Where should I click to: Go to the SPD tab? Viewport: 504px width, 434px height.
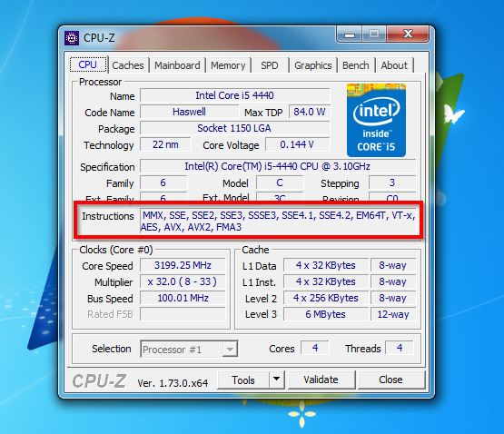click(x=270, y=65)
